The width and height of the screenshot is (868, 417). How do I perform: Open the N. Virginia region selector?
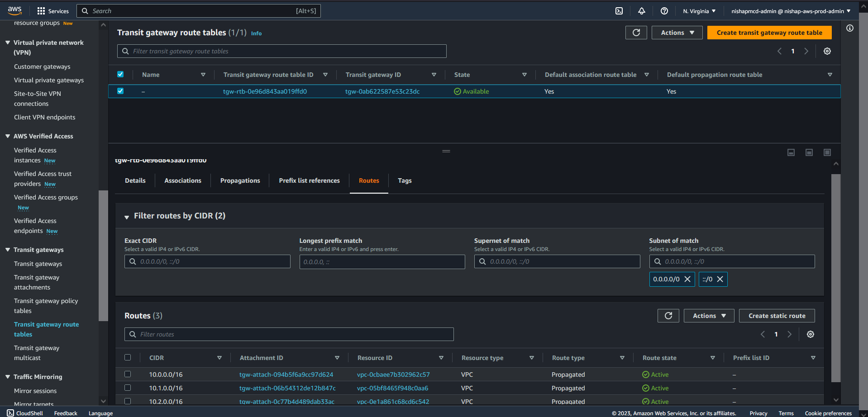pos(699,11)
